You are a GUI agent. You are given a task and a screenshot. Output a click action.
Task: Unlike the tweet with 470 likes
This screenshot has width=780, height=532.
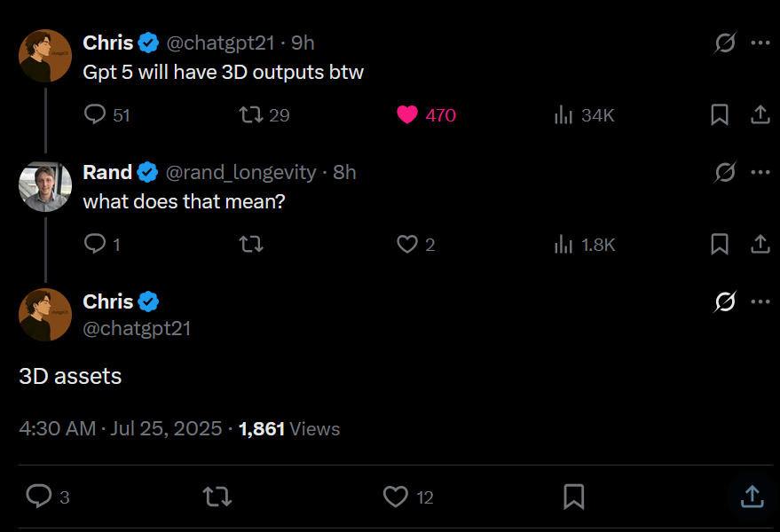pos(407,114)
